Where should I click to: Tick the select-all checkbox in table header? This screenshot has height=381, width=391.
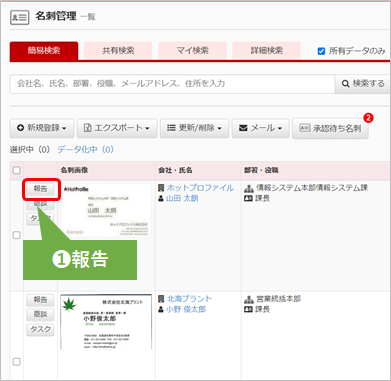click(x=16, y=170)
